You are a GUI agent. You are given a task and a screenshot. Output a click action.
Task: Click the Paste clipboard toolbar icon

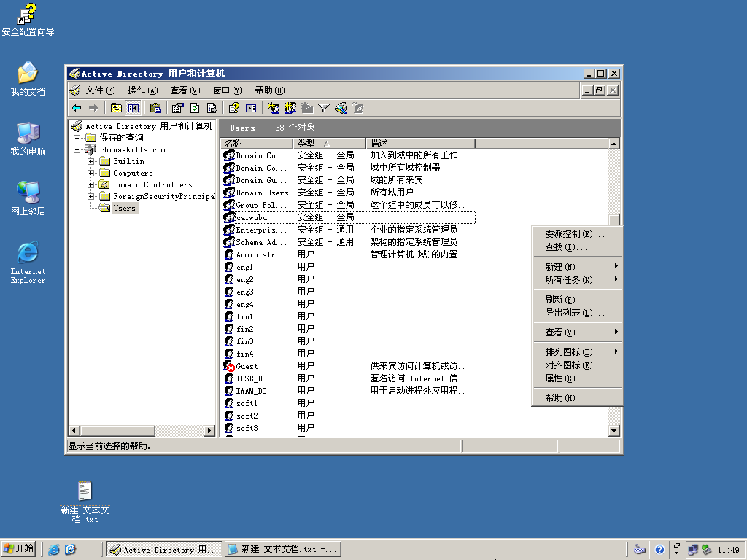tap(155, 108)
